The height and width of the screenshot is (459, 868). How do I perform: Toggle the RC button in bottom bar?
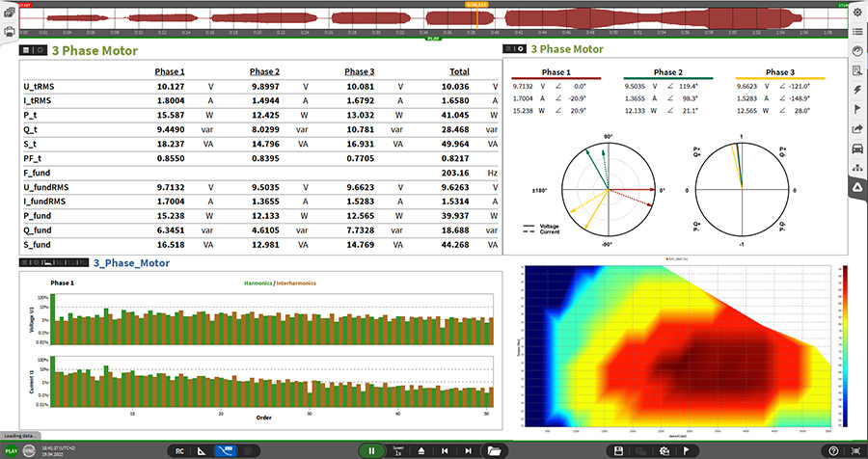[179, 450]
